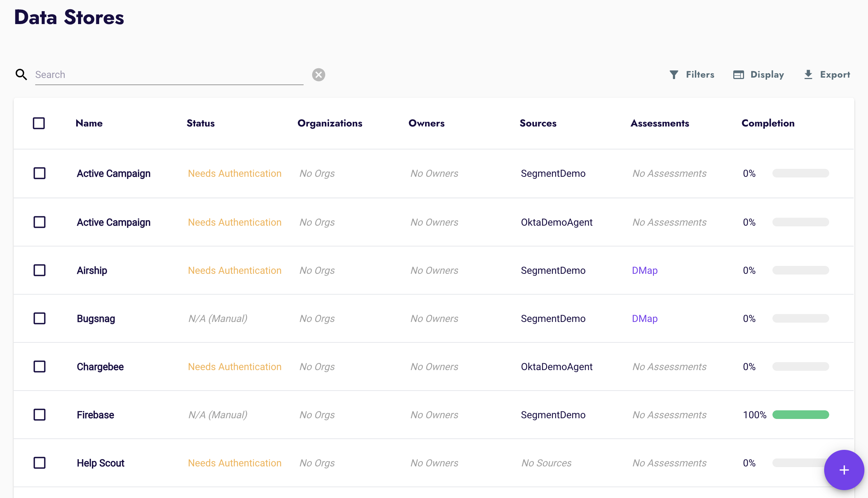Export the data stores list

point(827,74)
